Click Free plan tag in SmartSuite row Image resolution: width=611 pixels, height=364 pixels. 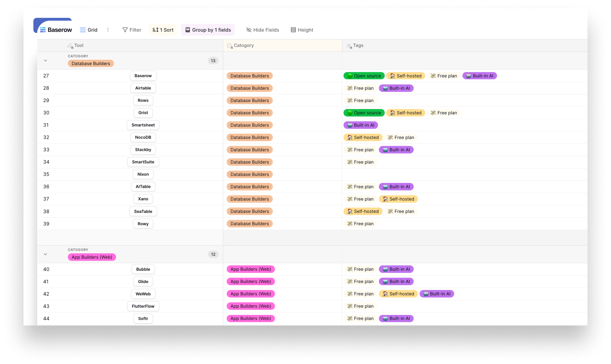click(360, 162)
